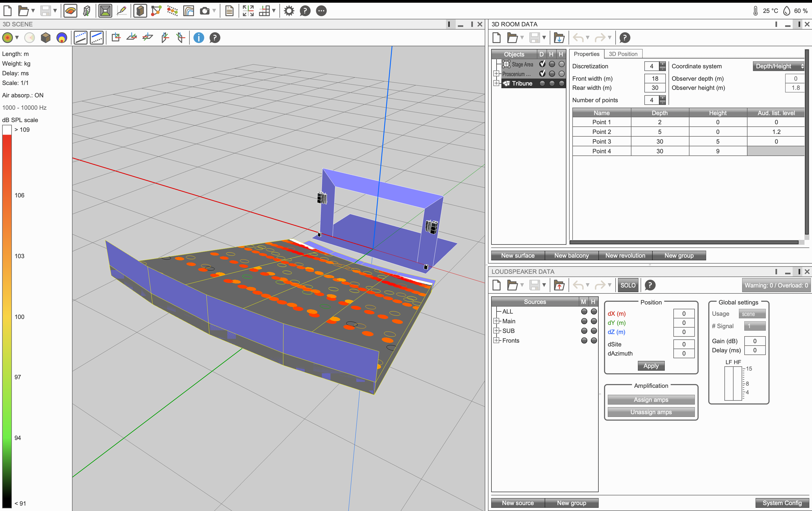The height and width of the screenshot is (511, 812).
Task: Click the brown speaker cube icon
Action: (45, 38)
